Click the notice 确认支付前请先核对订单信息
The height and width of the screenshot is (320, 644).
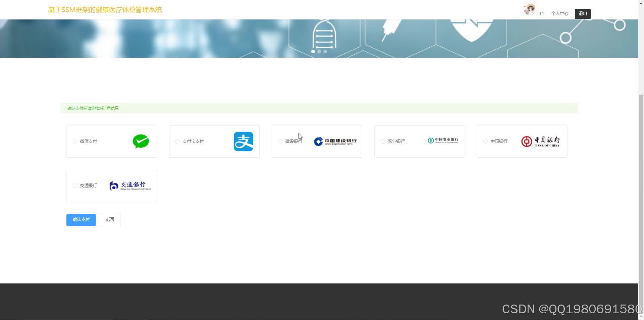(x=93, y=108)
